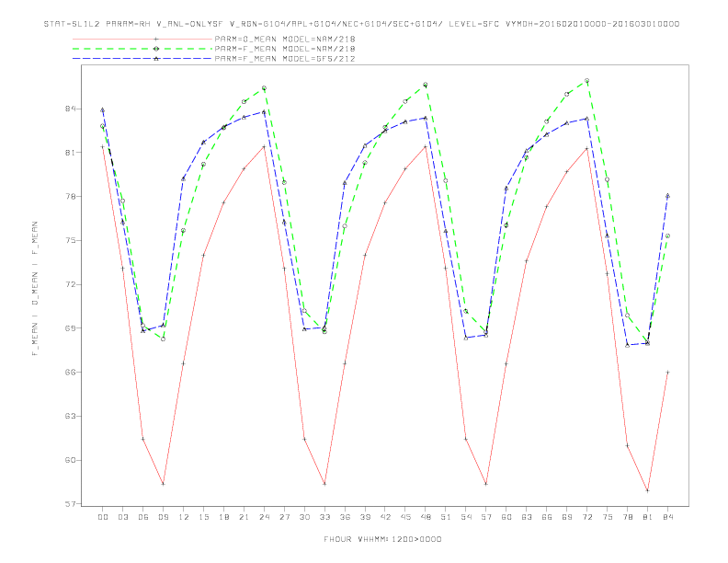Image resolution: width=728 pixels, height=563 pixels.
Task: Click x-axis forecast hour label 57
Action: 486,517
